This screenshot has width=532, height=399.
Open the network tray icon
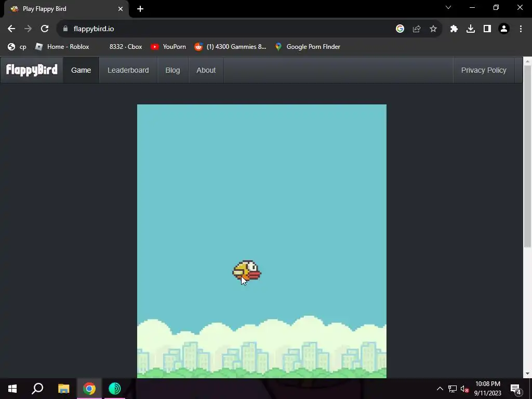coord(453,389)
